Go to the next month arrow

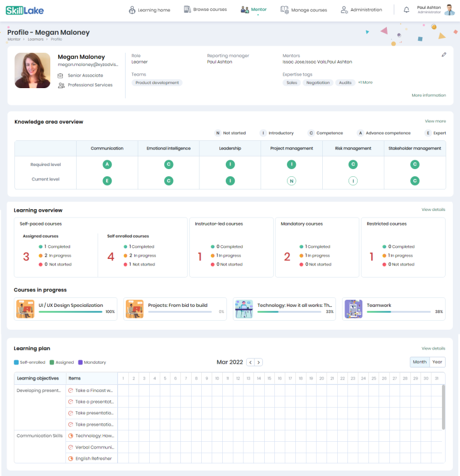[259, 362]
